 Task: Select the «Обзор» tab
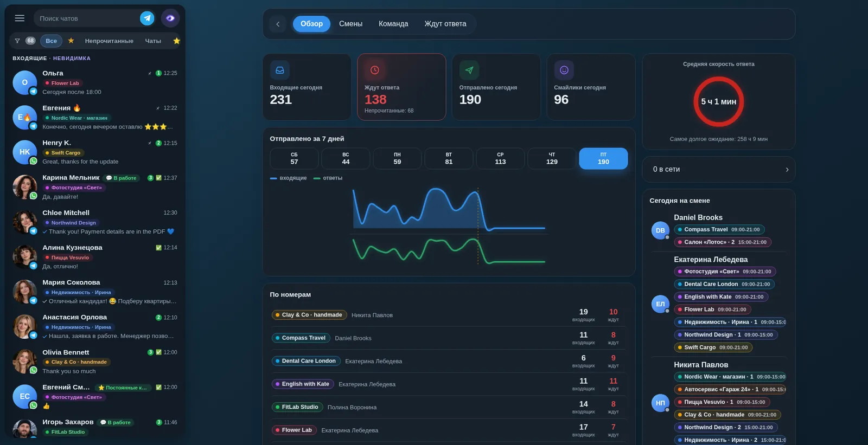(311, 24)
